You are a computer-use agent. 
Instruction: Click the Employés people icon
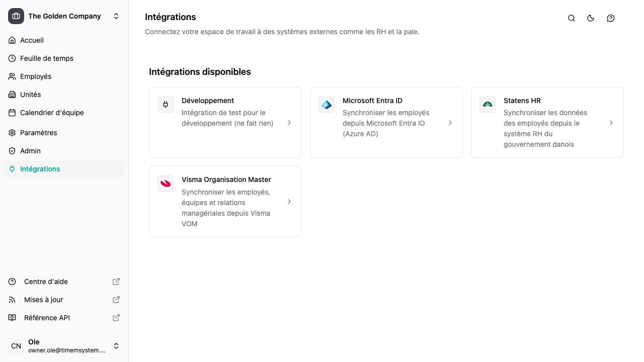12,76
